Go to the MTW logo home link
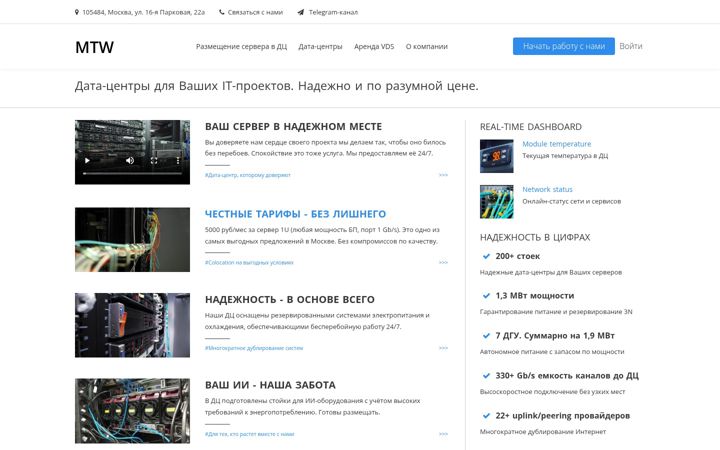 pos(95,47)
